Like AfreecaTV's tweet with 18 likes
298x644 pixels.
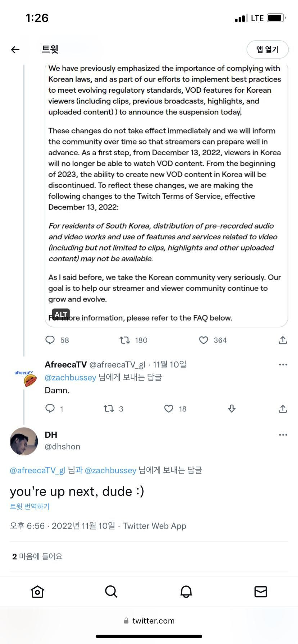[169, 409]
